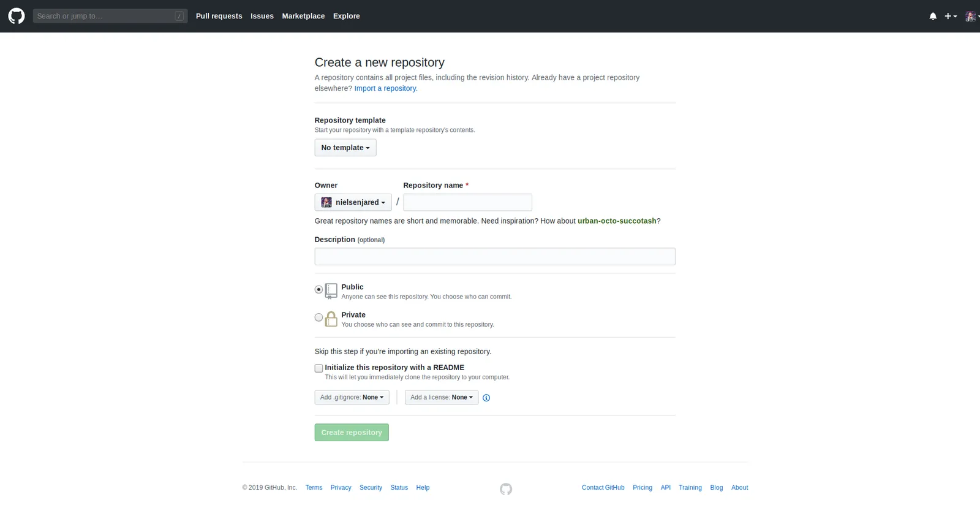Focus the Repository name field
The width and height of the screenshot is (980, 516).
click(x=468, y=202)
